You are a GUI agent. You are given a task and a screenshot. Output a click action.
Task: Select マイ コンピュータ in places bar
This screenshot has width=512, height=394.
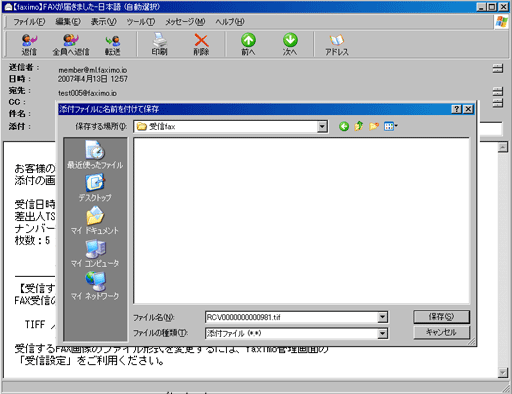coord(95,253)
